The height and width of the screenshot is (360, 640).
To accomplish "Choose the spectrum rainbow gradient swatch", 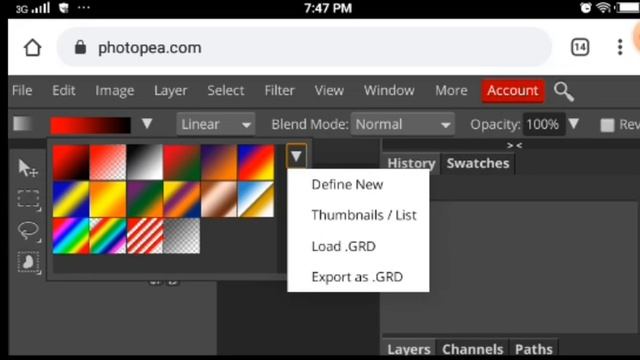I will pyautogui.click(x=71, y=236).
